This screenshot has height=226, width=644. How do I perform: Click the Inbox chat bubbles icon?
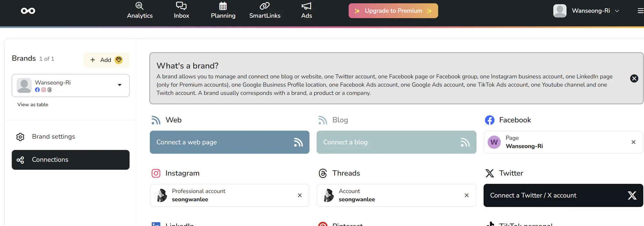(x=181, y=6)
